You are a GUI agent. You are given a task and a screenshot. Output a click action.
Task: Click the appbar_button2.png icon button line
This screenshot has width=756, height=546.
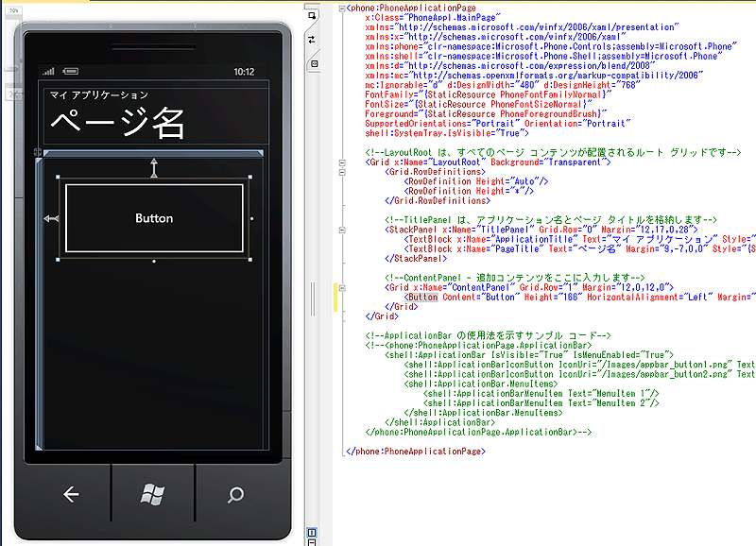pyautogui.click(x=579, y=374)
